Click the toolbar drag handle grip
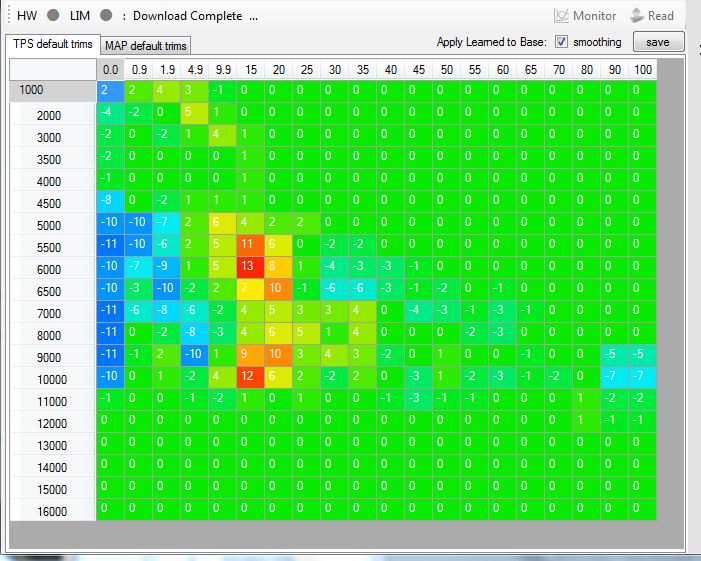The width and height of the screenshot is (701, 561). tap(9, 16)
